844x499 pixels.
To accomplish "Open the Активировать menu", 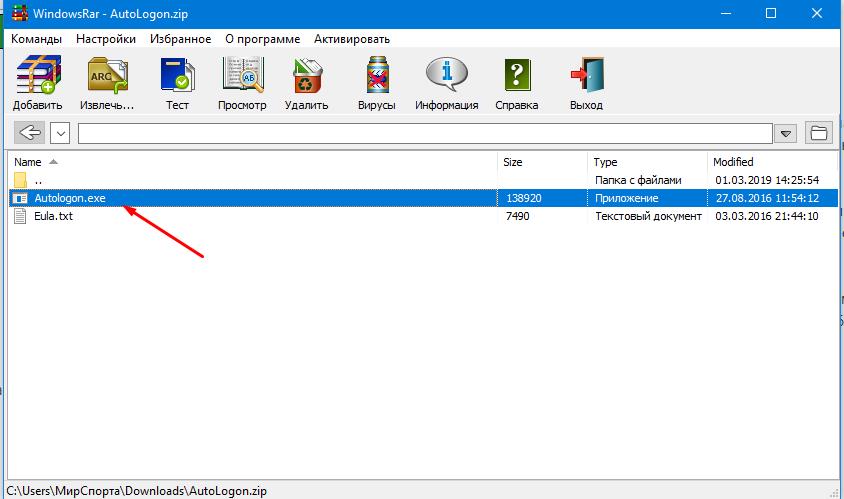I will [x=352, y=39].
